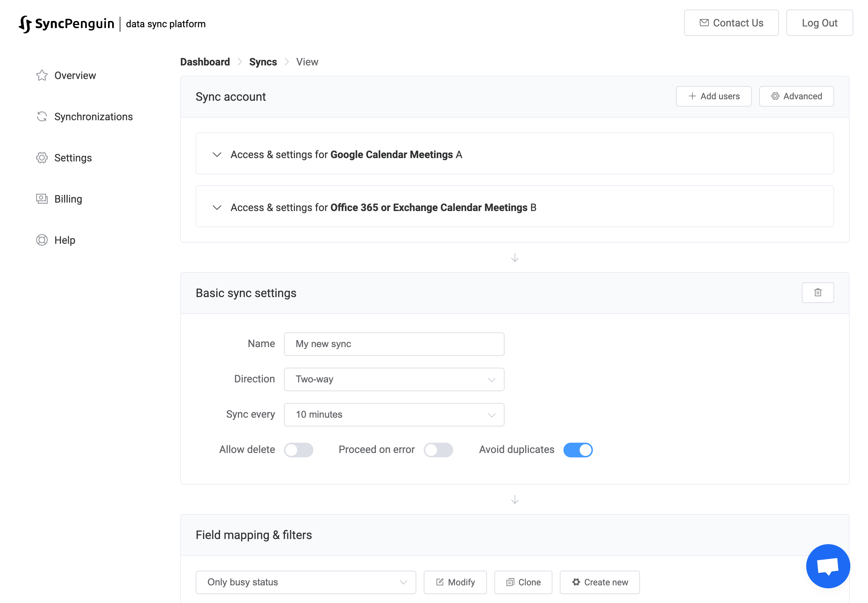Go to Syncs in breadcrumb

pos(263,62)
